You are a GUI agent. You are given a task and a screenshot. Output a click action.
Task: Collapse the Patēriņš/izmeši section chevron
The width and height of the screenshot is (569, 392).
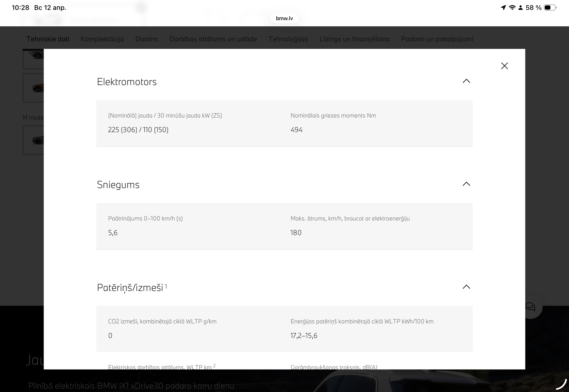[x=466, y=287]
